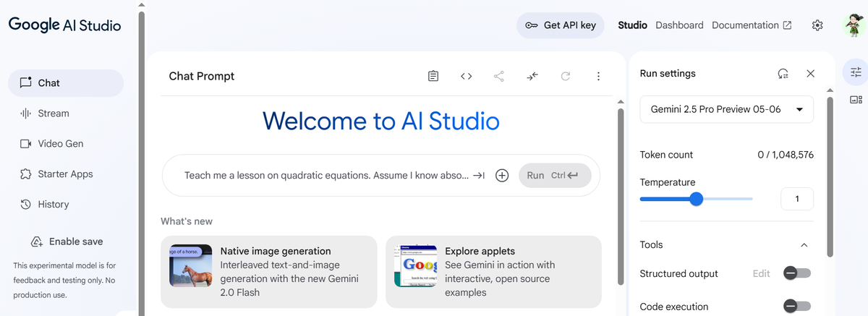Click the compare mode arrows icon
This screenshot has height=316, width=868.
532,76
